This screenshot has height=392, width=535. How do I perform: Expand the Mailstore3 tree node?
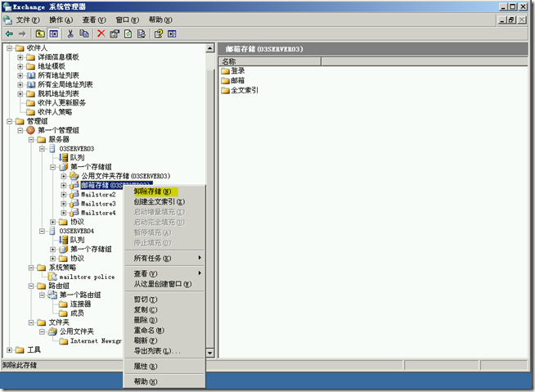pyautogui.click(x=64, y=204)
